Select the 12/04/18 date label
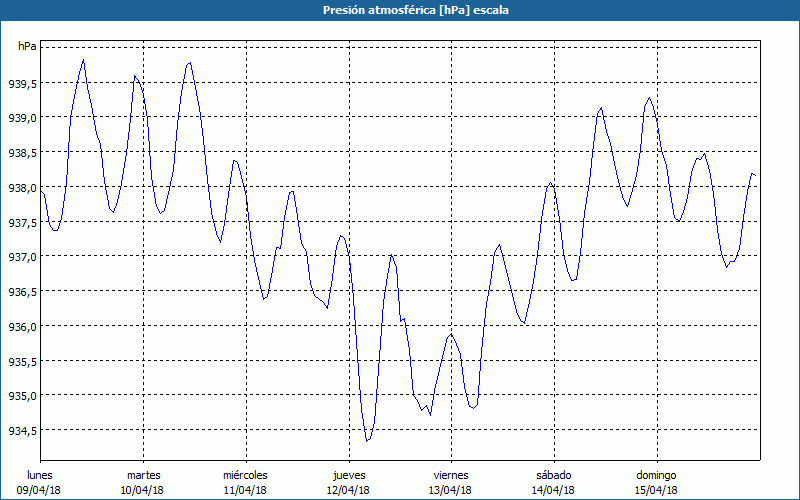Image resolution: width=800 pixels, height=500 pixels. [x=348, y=489]
